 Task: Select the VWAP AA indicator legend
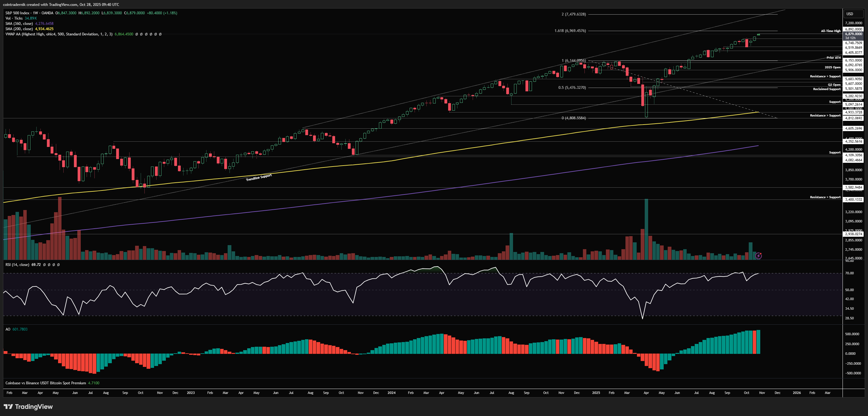(59, 34)
